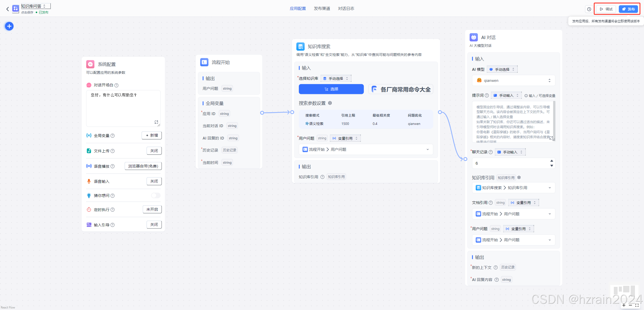This screenshot has width=644, height=310.
Task: Click the 对话开场白 text area
Action: (123, 108)
